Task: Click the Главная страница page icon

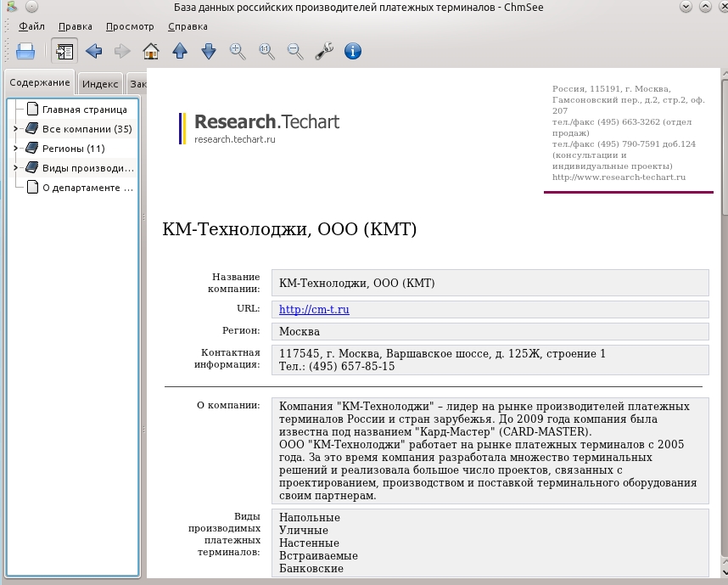Action: [x=32, y=109]
